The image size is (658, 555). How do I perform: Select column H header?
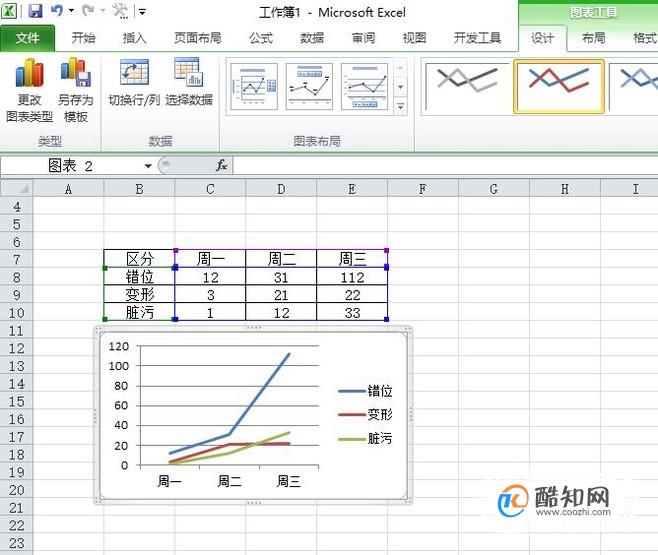click(x=565, y=189)
